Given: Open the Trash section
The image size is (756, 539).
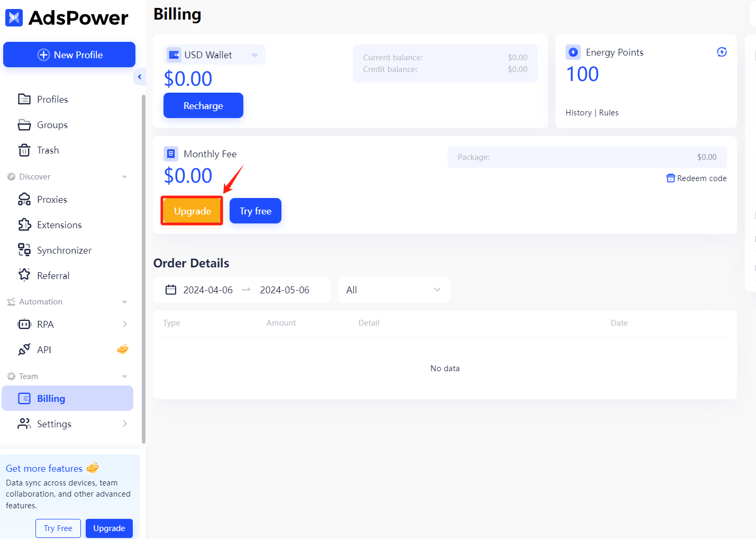Looking at the screenshot, I should (x=48, y=150).
